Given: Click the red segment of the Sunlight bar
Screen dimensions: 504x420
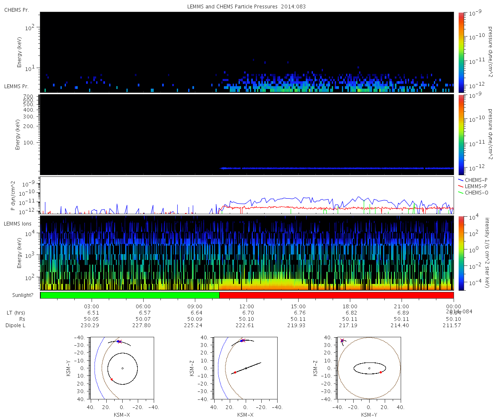Looking at the screenshot, I should [x=336, y=295].
